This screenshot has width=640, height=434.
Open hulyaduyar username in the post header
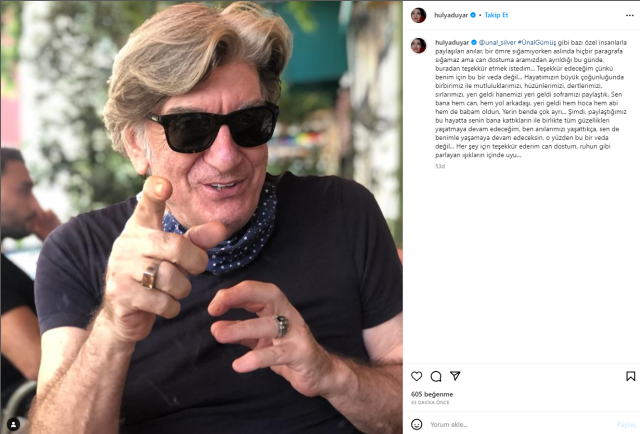pyautogui.click(x=451, y=15)
